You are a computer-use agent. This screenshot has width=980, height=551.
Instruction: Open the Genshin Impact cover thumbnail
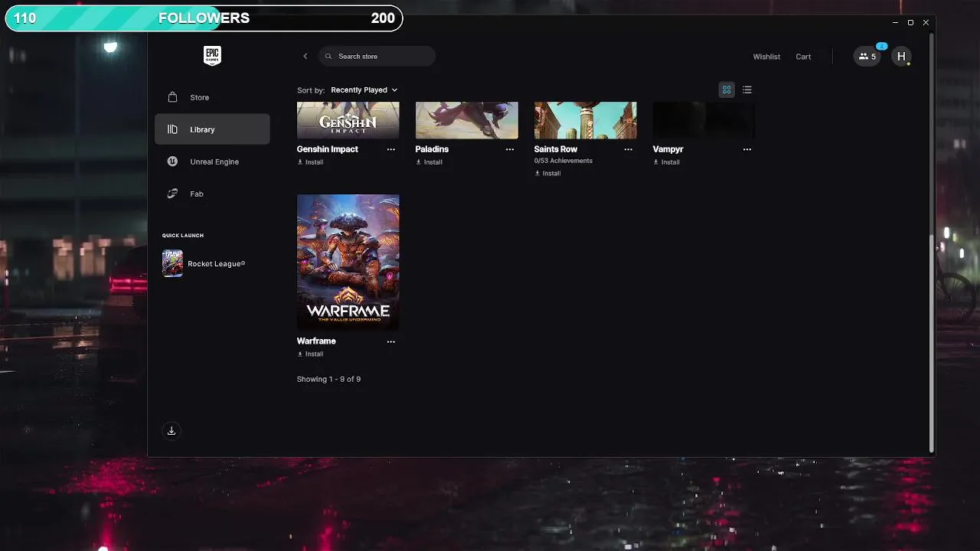tap(348, 120)
